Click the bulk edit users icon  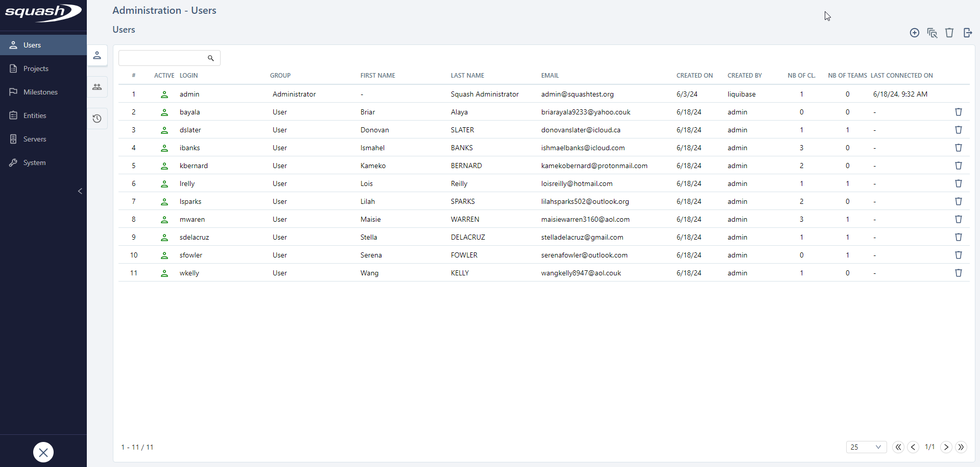932,33
